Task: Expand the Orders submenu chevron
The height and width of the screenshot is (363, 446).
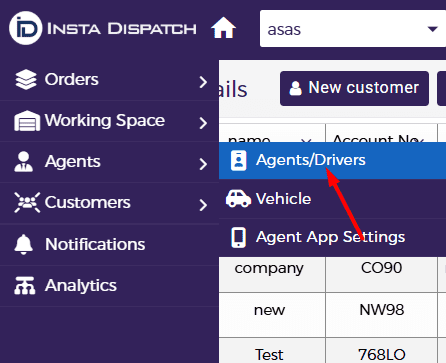Action: point(203,82)
